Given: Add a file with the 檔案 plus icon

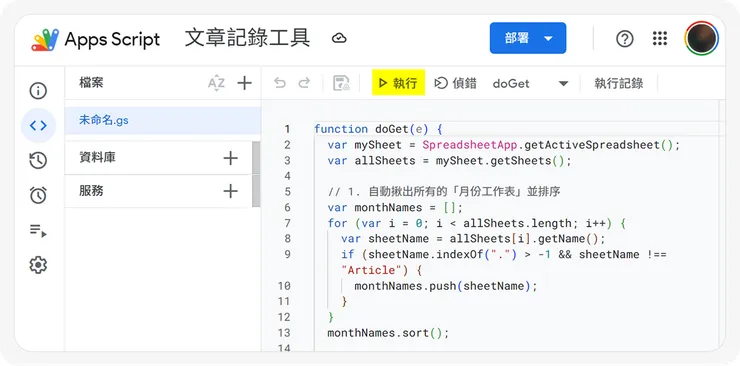Looking at the screenshot, I should point(244,83).
